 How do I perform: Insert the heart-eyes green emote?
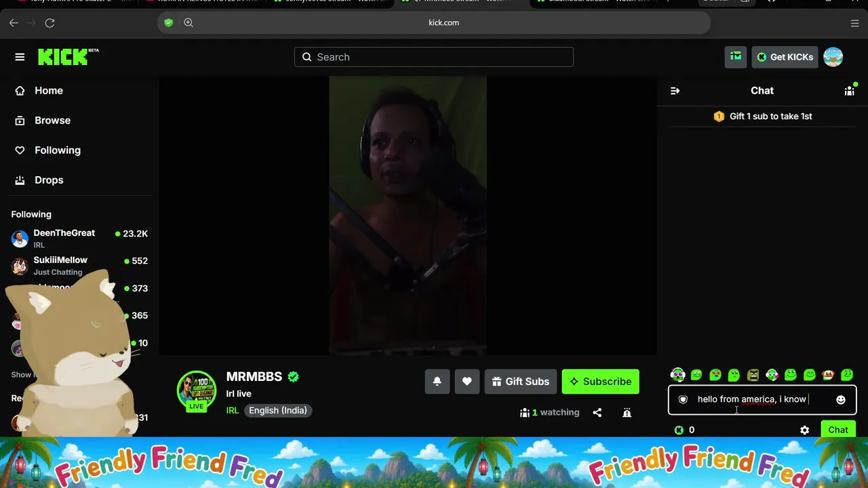[715, 374]
